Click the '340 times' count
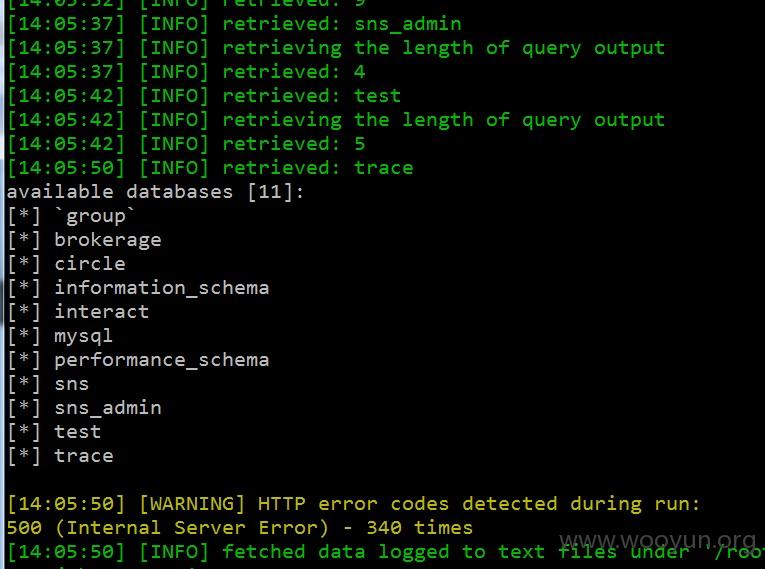The height and width of the screenshot is (569, 765). tap(420, 528)
